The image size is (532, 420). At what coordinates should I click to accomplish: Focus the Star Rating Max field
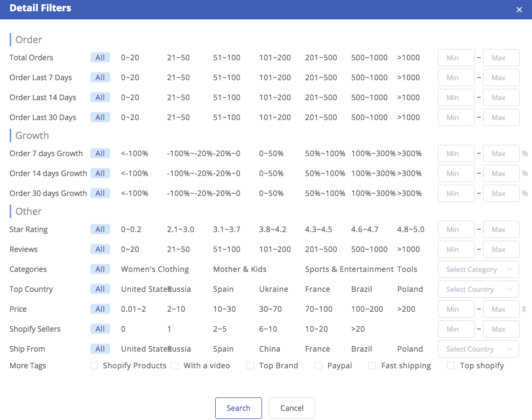coord(501,229)
